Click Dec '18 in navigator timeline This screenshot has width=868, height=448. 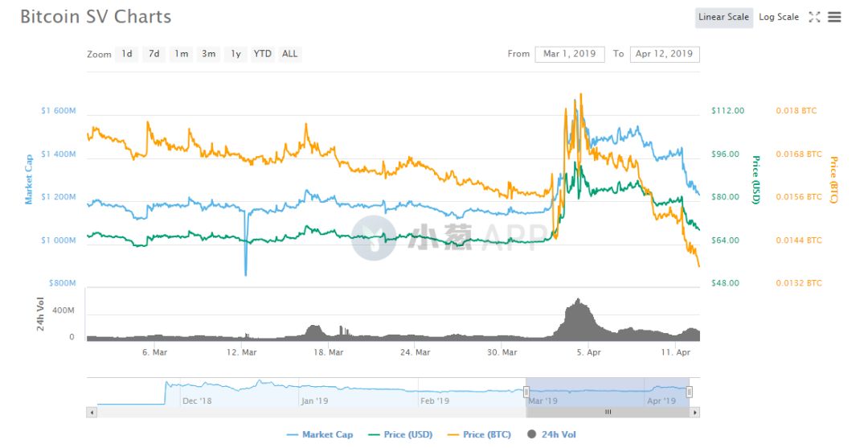197,401
